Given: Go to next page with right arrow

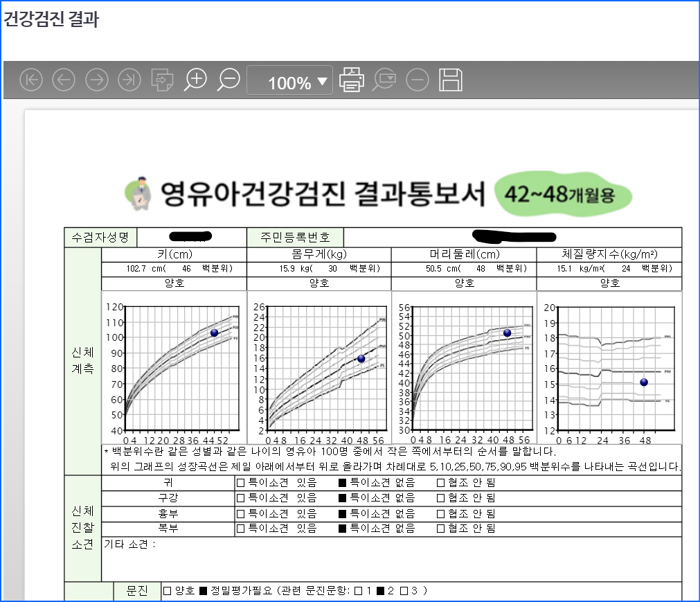Looking at the screenshot, I should coord(97,80).
